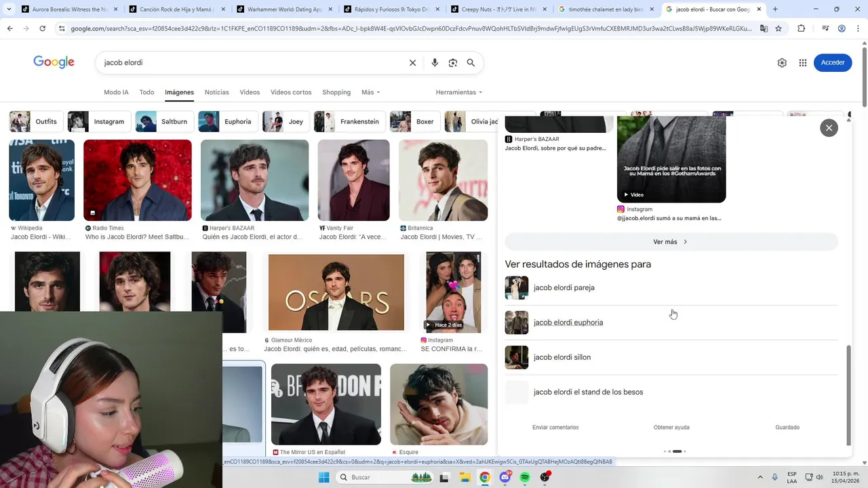Click the Google logo
868x488 pixels.
click(54, 62)
